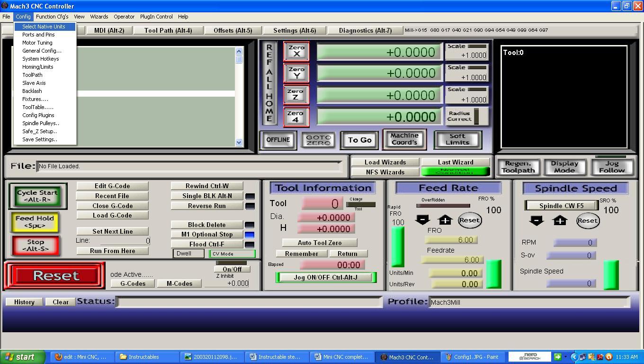Image resolution: width=644 pixels, height=364 pixels.
Task: Click the Zero Y axis button
Action: point(296,73)
